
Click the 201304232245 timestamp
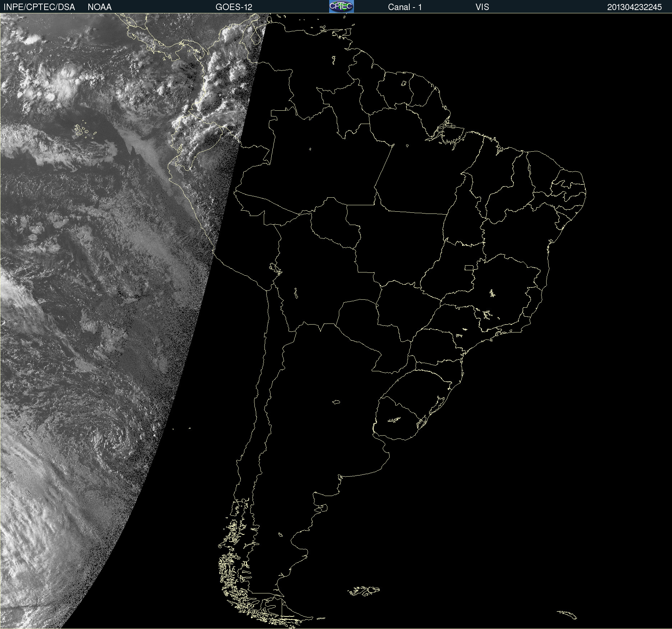(x=635, y=7)
